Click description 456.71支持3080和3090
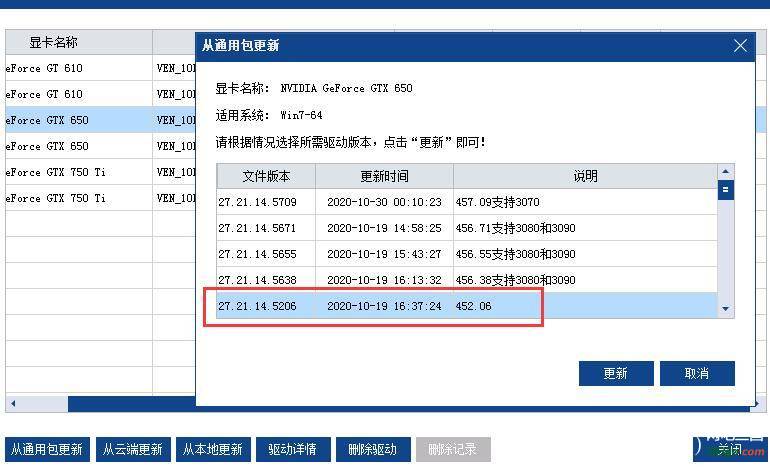 515,228
